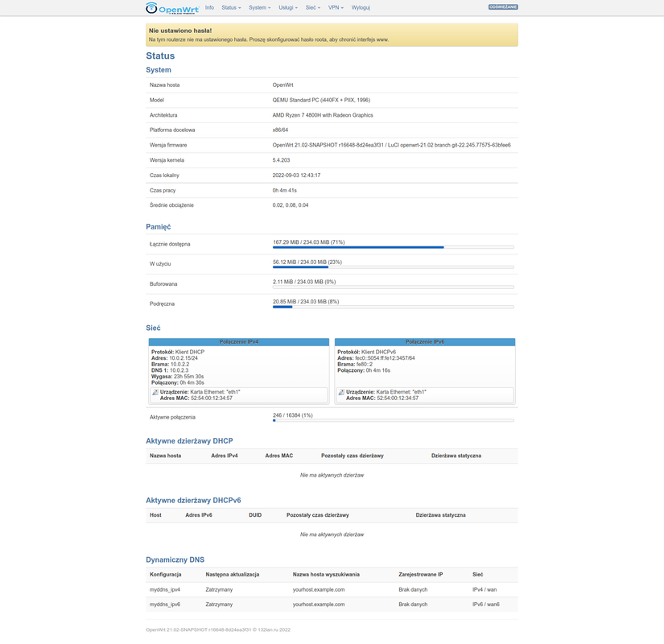Image resolution: width=664 pixels, height=644 pixels.
Task: Click the hostname value OpenWrt
Action: pos(283,85)
